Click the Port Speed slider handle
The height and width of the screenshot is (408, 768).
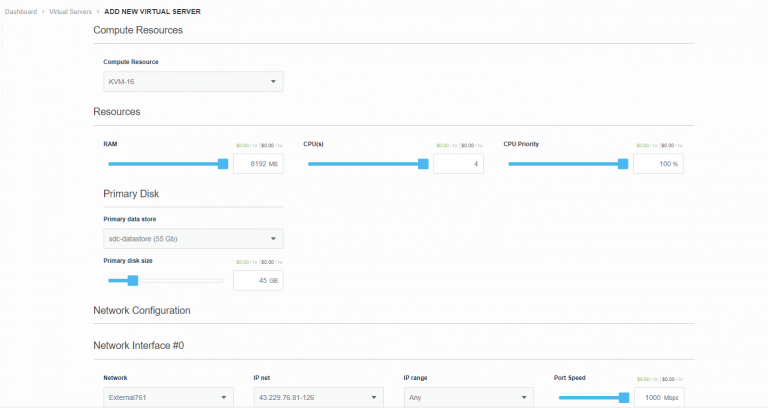click(x=624, y=398)
